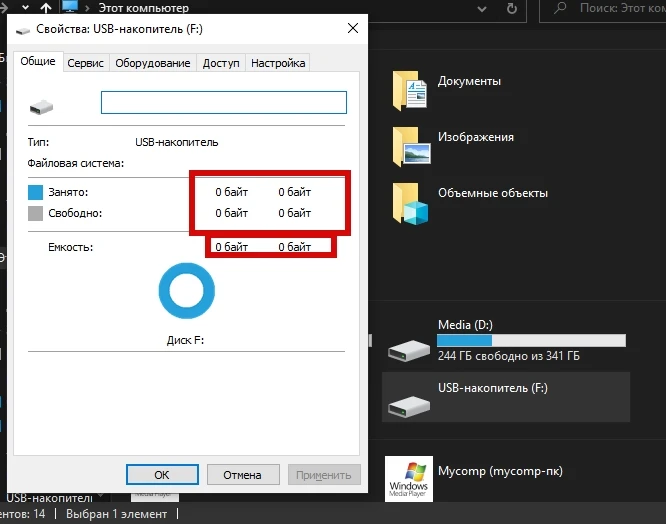666x524 pixels.
Task: Click the search box in Explorer
Action: [x=603, y=8]
